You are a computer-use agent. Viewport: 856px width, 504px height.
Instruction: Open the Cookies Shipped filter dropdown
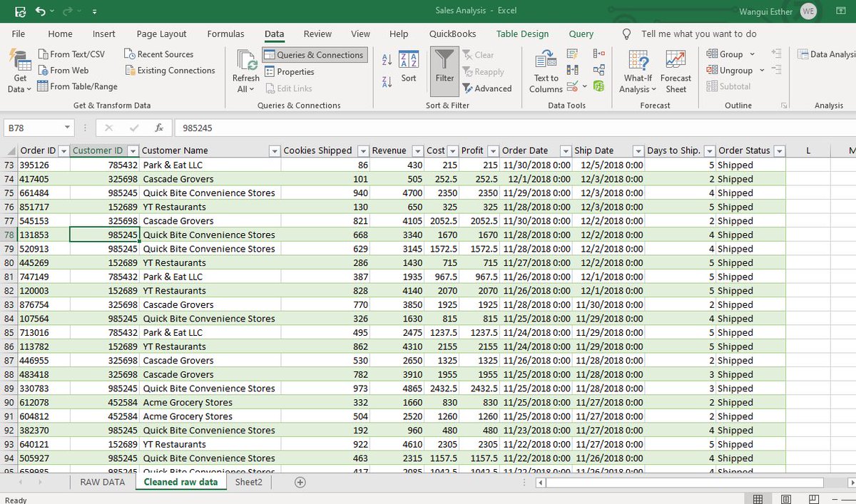coord(363,151)
